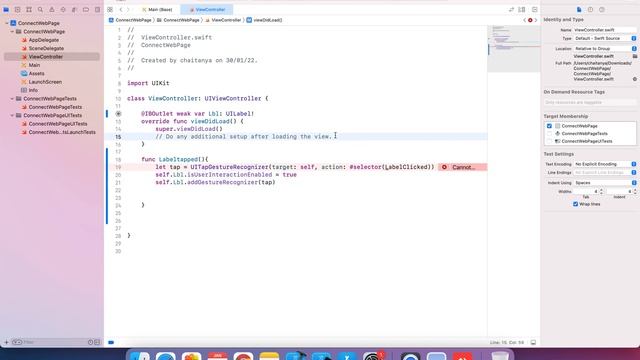Click viewDidLoad() segment in jump bar
The width and height of the screenshot is (640, 360).
[x=264, y=20]
